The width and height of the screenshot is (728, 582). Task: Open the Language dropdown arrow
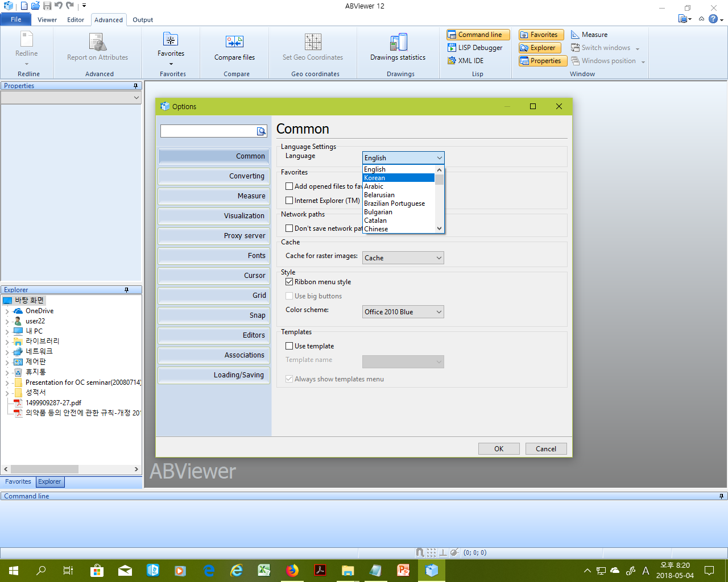tap(439, 158)
